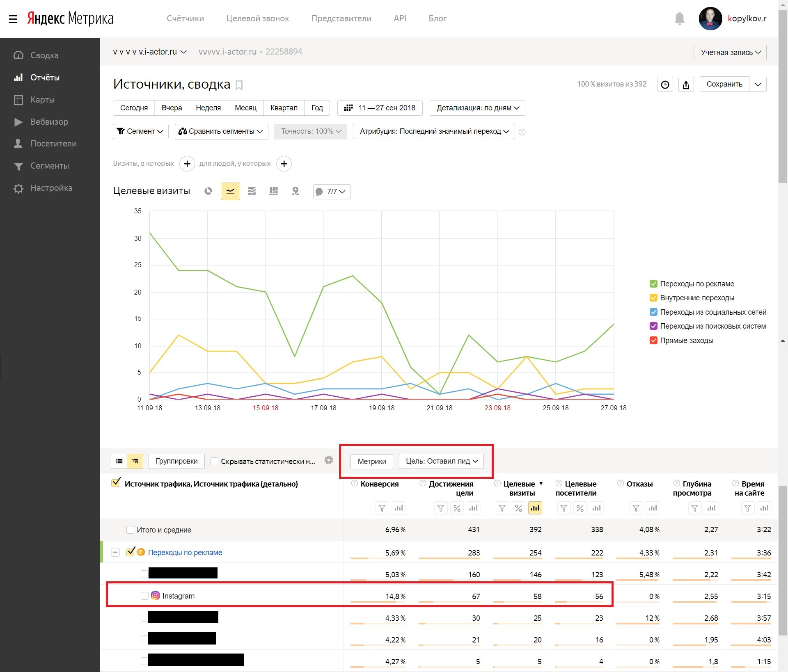Open arrow dropdown next to Сохранить
The height and width of the screenshot is (672, 788).
pos(758,85)
